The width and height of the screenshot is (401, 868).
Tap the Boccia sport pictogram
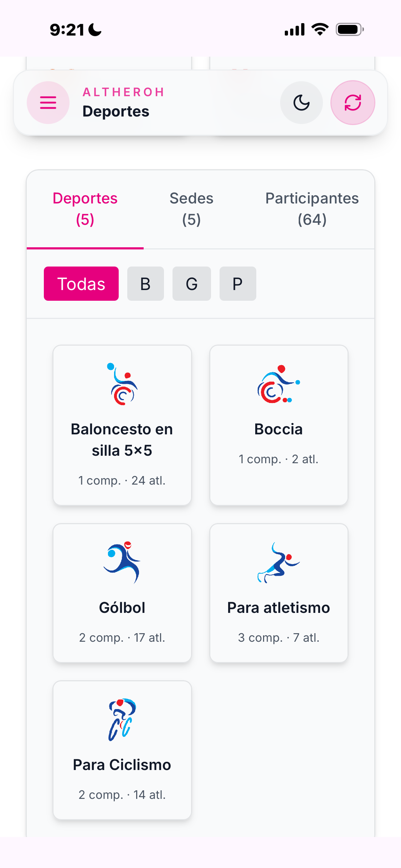pyautogui.click(x=279, y=384)
